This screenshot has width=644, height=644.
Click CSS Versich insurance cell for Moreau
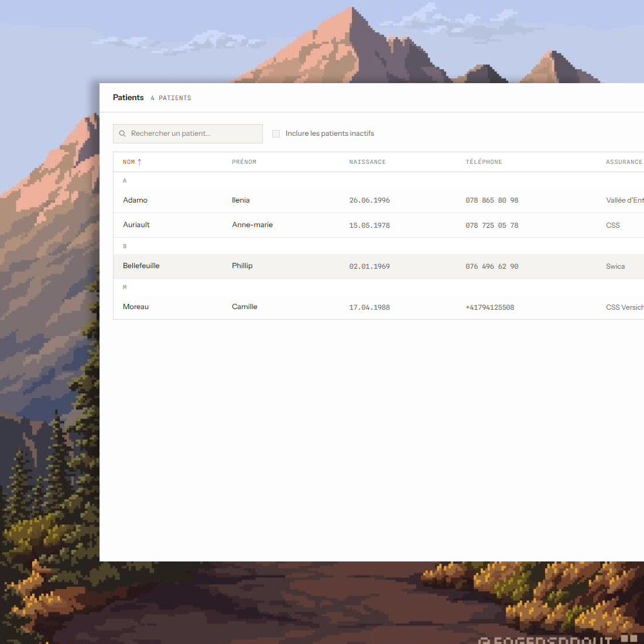coord(625,307)
